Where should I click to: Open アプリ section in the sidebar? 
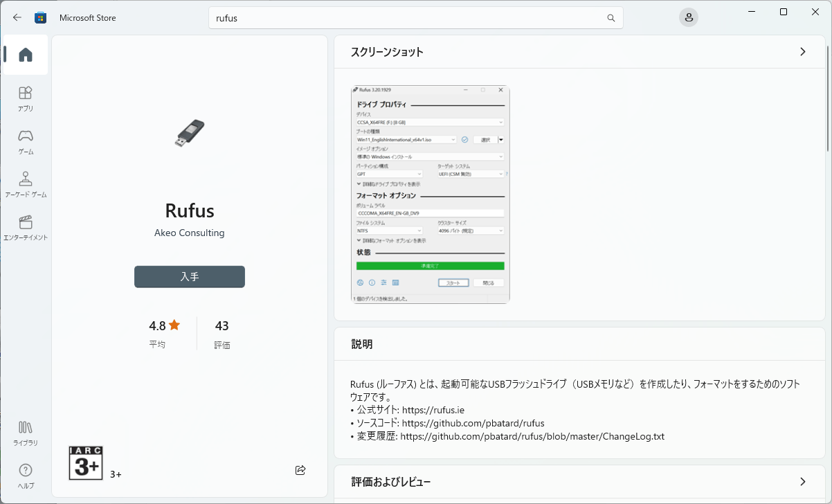pyautogui.click(x=26, y=98)
